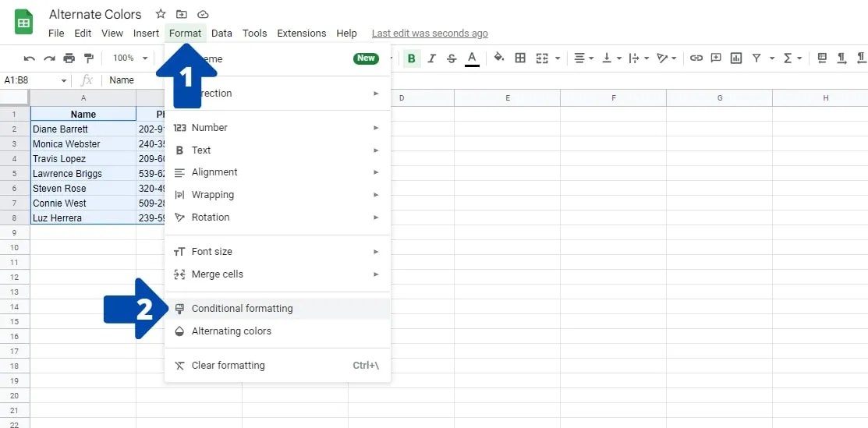
Task: Open the Insert menu
Action: click(146, 34)
